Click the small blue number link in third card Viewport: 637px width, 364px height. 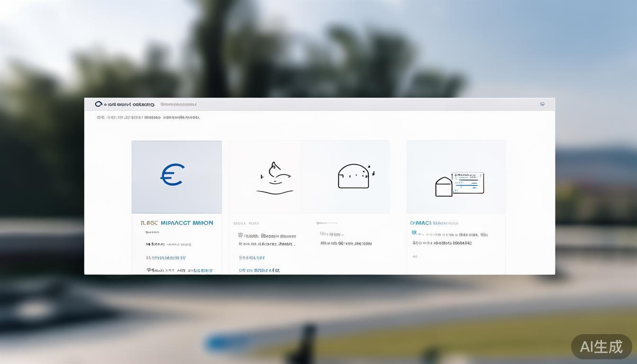click(x=415, y=256)
